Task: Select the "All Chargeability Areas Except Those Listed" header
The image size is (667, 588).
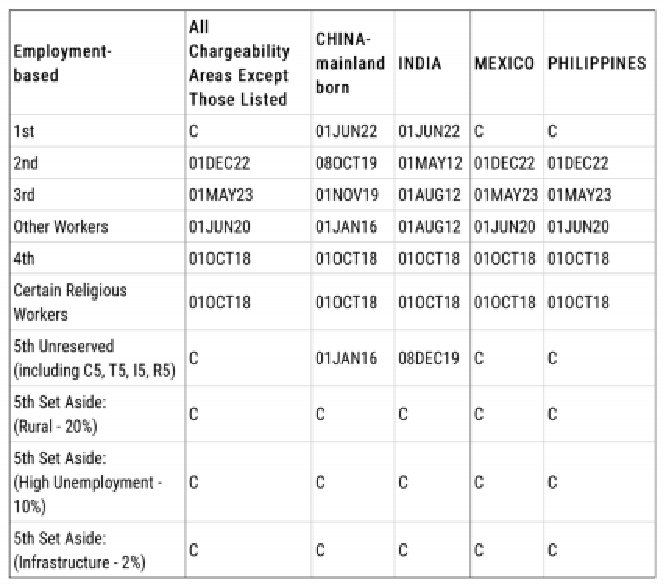Action: pyautogui.click(x=239, y=62)
